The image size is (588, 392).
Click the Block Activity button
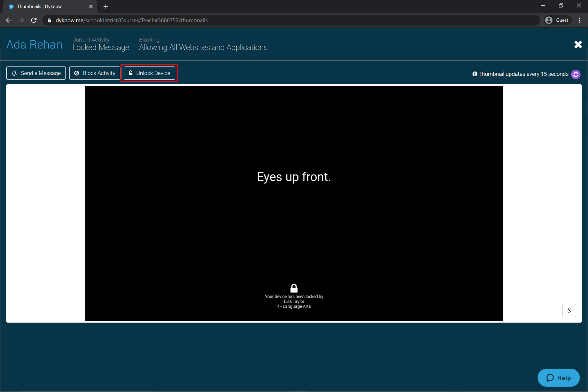[95, 73]
